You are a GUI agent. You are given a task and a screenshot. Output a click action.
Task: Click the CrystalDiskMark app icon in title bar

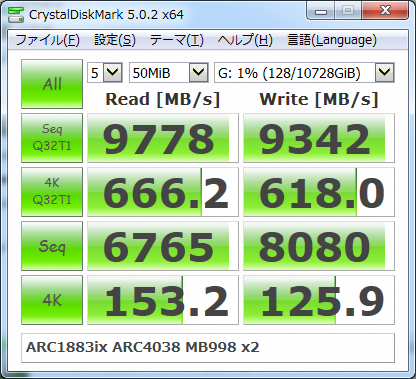pyautogui.click(x=16, y=14)
